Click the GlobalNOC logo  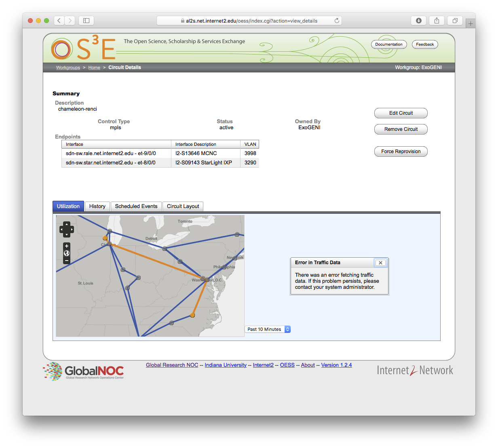[83, 371]
